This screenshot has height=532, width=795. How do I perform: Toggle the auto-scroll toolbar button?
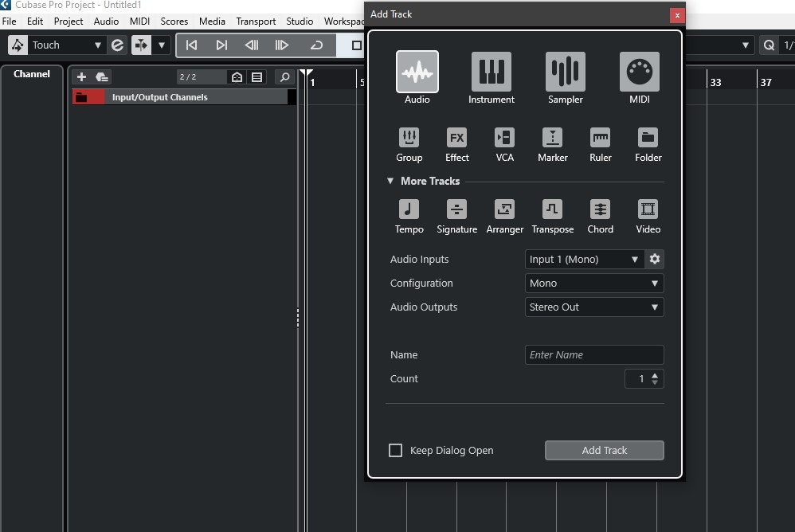pyautogui.click(x=141, y=45)
